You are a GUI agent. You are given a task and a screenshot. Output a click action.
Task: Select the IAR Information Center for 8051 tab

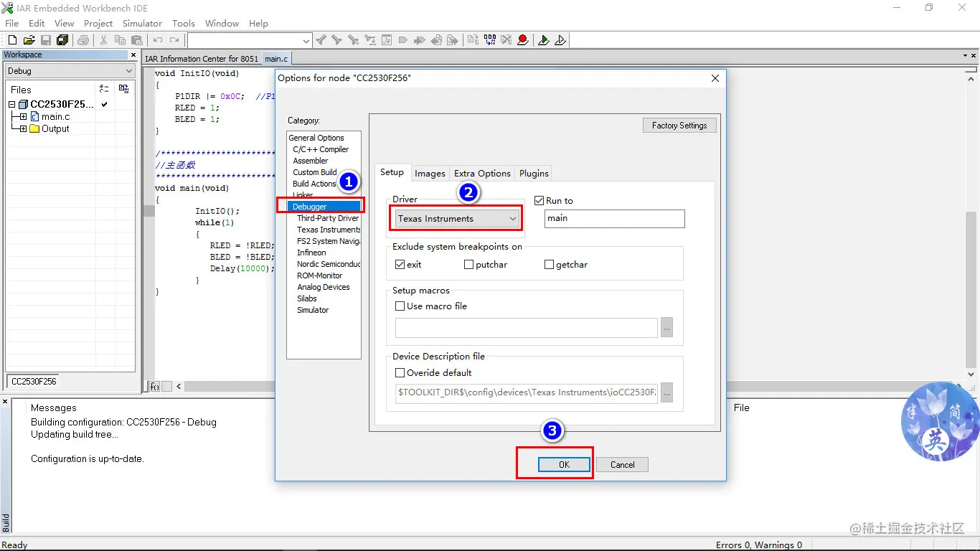click(202, 59)
